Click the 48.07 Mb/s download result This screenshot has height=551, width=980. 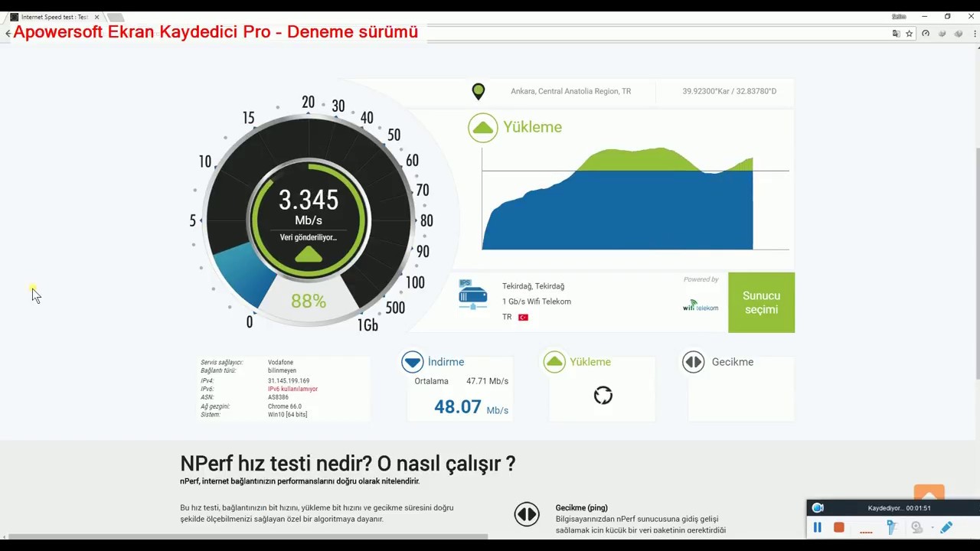(471, 407)
